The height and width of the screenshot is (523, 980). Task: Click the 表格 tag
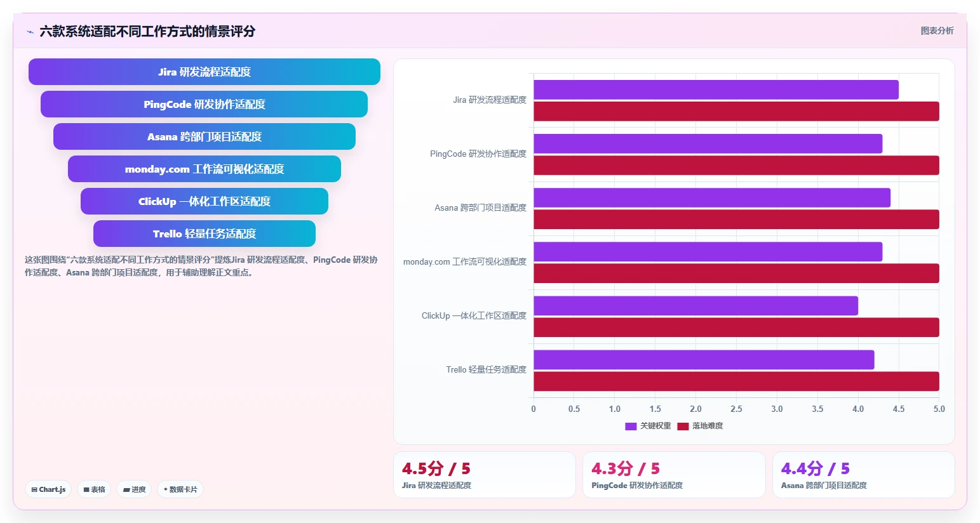click(x=94, y=489)
